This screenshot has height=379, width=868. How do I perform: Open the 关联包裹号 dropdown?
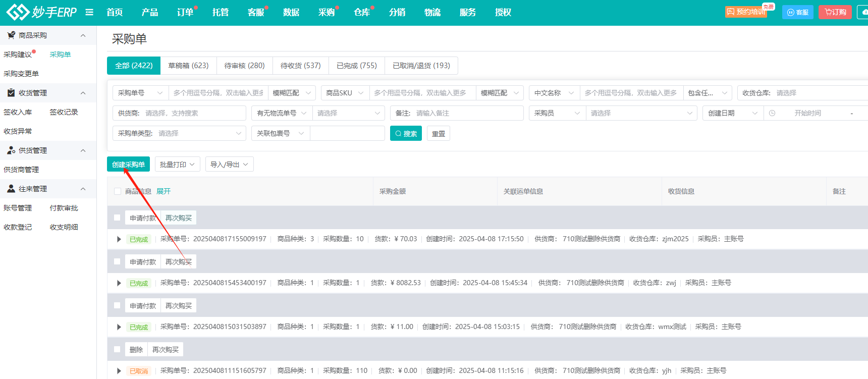coord(281,133)
